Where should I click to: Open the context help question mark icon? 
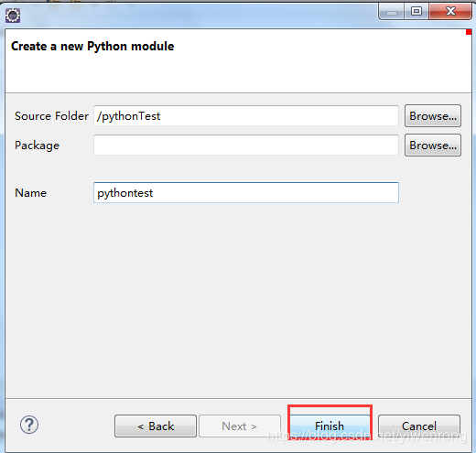29,425
